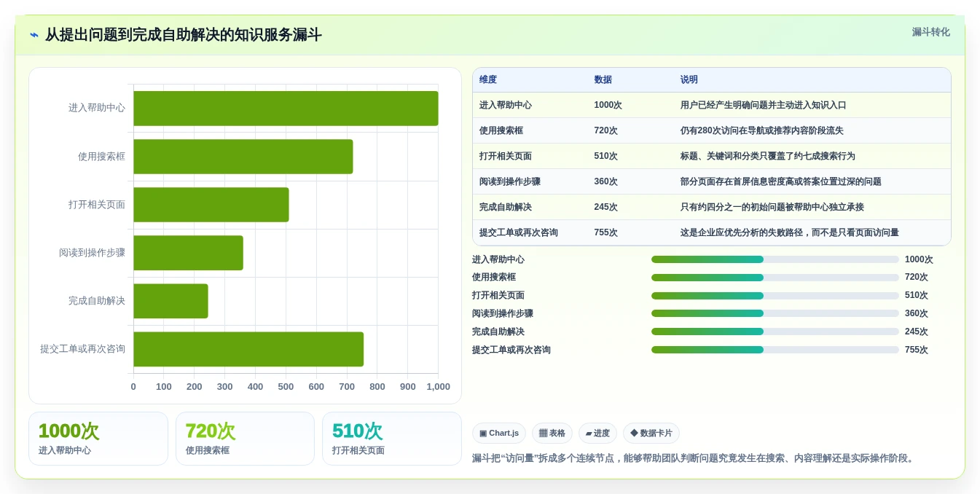The height and width of the screenshot is (494, 980).
Task: Click the 漏斗转化 label in the header
Action: pyautogui.click(x=930, y=32)
